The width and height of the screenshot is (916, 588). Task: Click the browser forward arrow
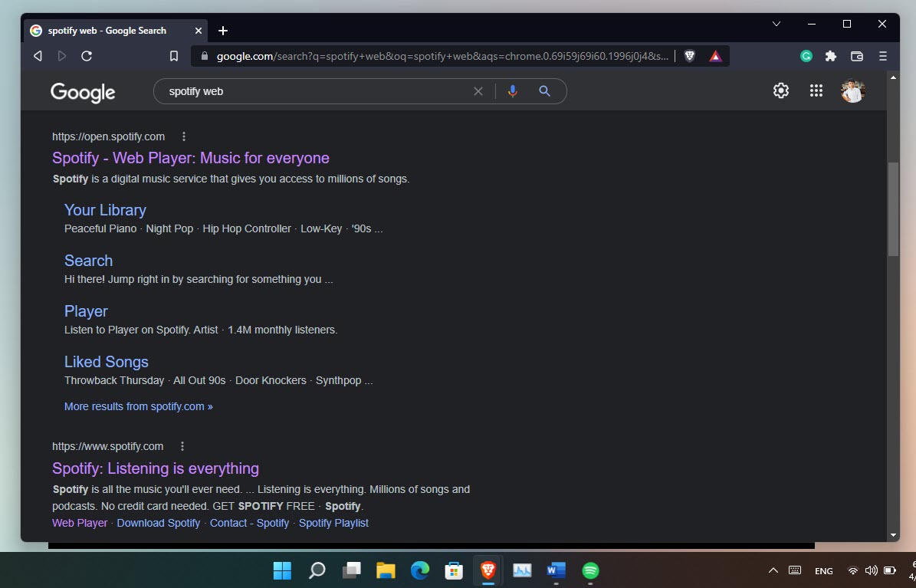pos(62,56)
